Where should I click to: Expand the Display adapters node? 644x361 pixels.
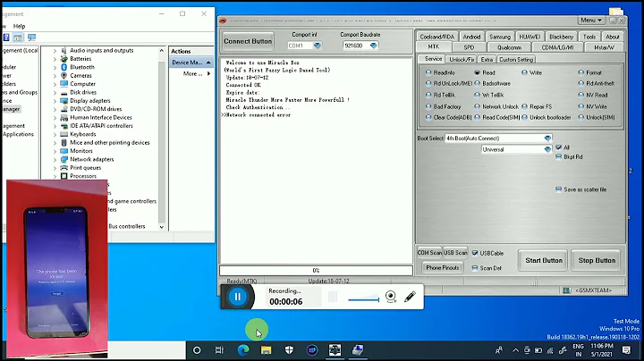click(x=55, y=101)
